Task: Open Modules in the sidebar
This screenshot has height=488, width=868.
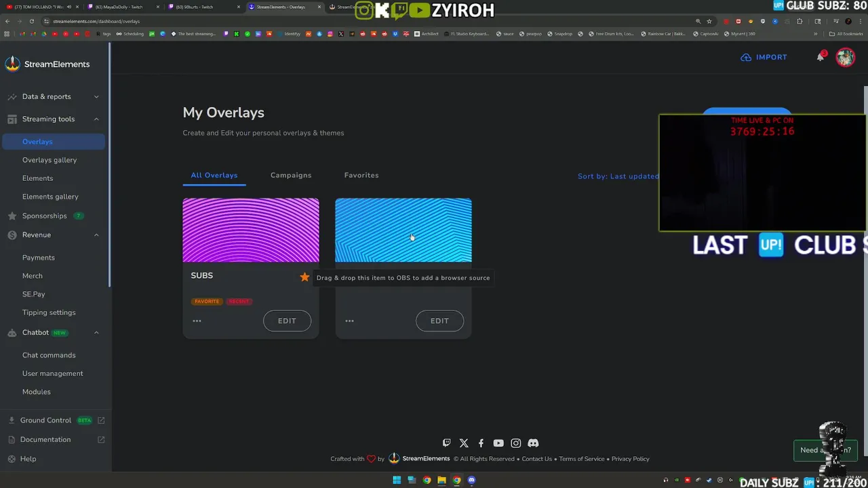Action: (x=36, y=392)
